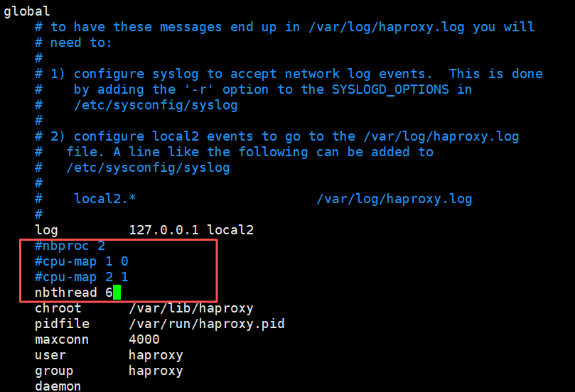Click the first "/etc/sysconfig/syslog" comment line
Screen dimensions: 575x392
pos(136,106)
